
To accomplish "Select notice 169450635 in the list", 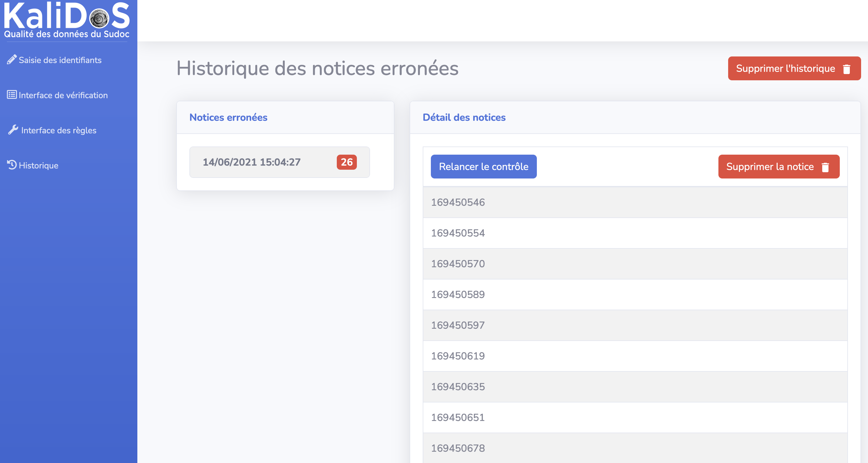I will (458, 386).
